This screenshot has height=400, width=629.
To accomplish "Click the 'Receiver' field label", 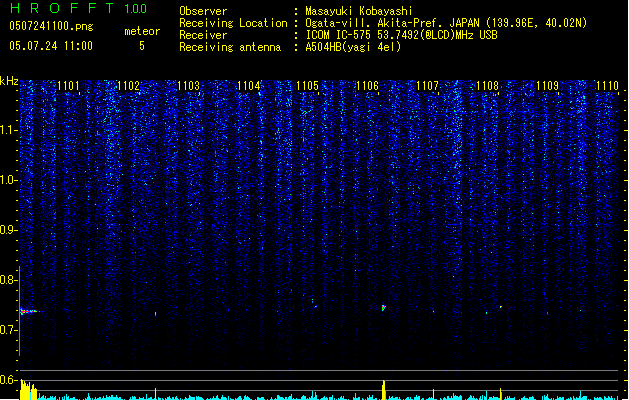I will pyautogui.click(x=203, y=35).
